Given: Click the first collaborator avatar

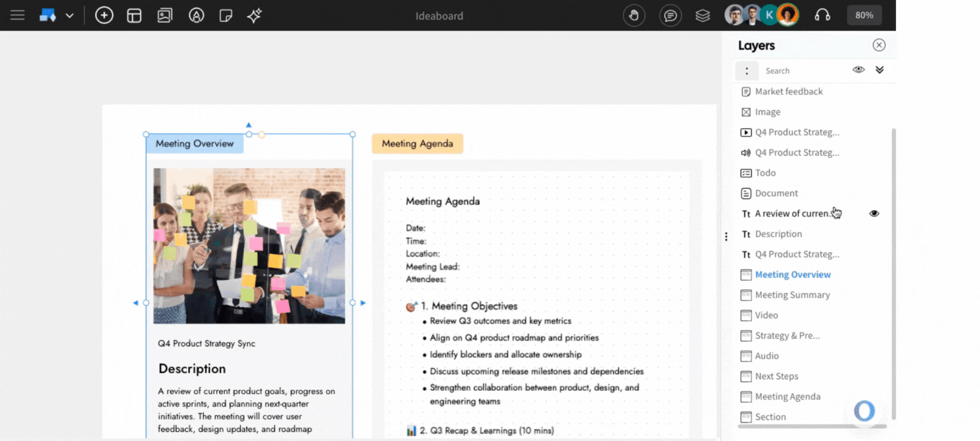Looking at the screenshot, I should [734, 15].
